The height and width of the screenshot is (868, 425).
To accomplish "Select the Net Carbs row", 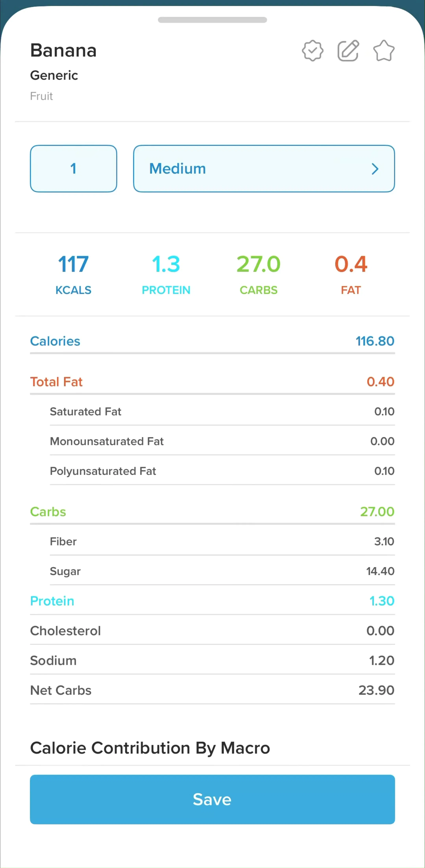I will click(x=212, y=690).
